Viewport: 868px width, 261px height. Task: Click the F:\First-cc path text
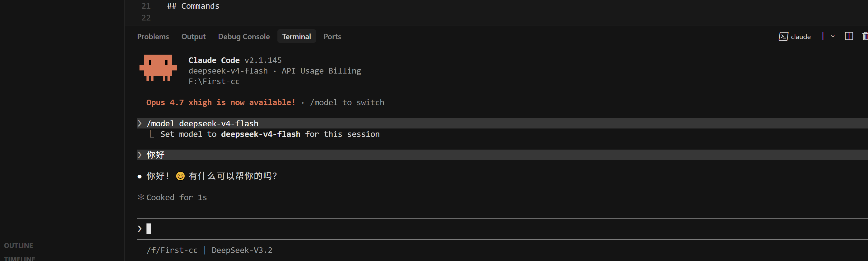214,81
